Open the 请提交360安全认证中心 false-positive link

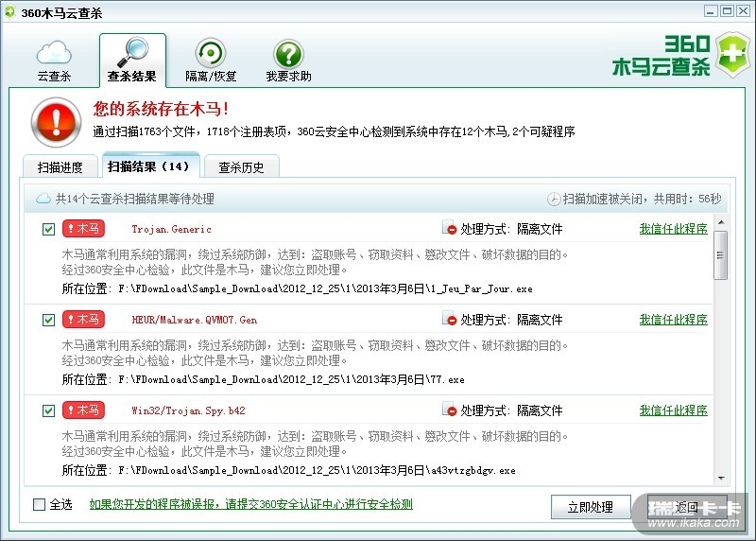[x=250, y=504]
